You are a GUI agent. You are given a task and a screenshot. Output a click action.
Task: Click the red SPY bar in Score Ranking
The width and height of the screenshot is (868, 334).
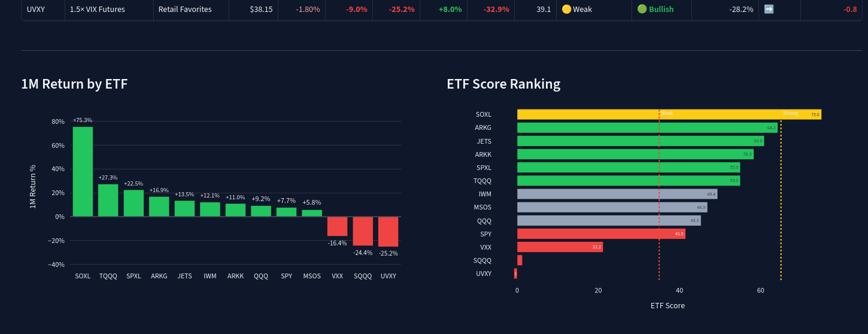click(x=601, y=233)
